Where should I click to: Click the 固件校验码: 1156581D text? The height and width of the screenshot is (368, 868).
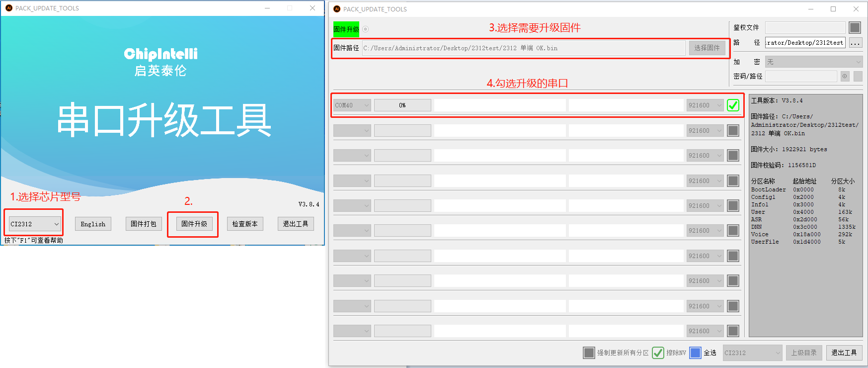[x=784, y=165]
